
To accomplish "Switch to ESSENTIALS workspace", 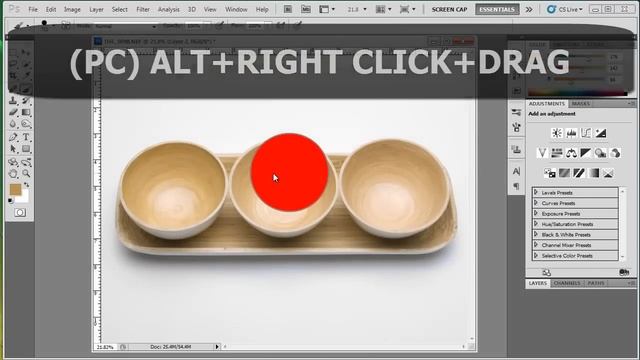I will pos(497,9).
